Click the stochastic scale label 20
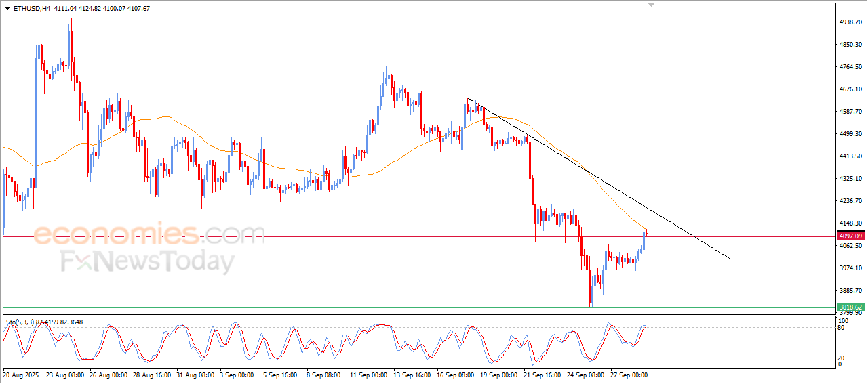The image size is (868, 384). pyautogui.click(x=841, y=358)
